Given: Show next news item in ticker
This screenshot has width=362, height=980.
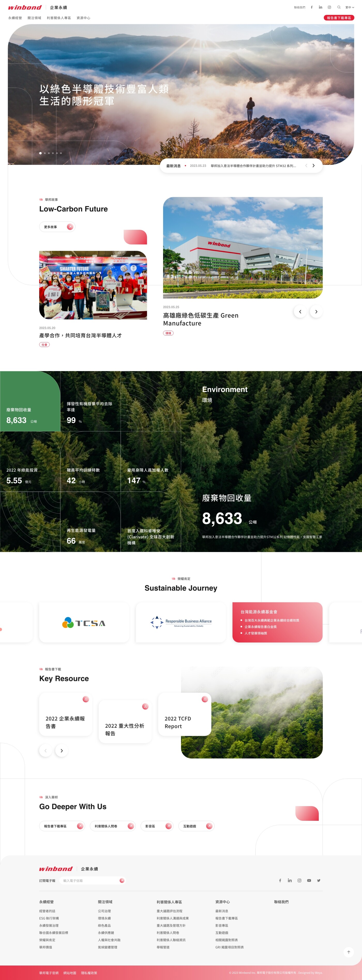Looking at the screenshot, I should click(313, 165).
